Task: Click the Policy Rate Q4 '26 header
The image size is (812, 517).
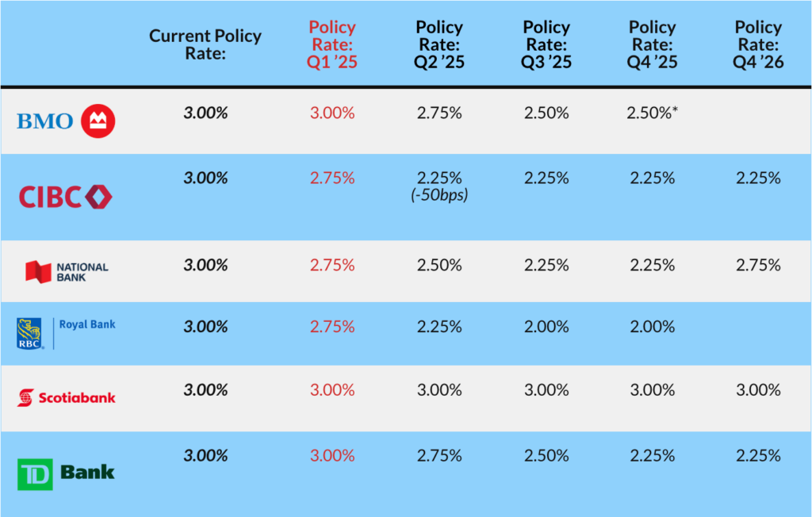Action: tap(759, 44)
